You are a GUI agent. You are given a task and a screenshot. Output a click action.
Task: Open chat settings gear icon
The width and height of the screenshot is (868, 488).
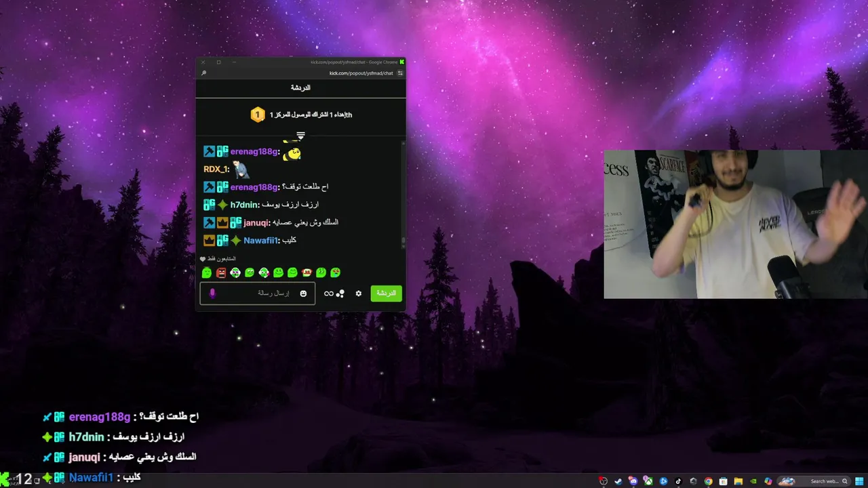pos(359,293)
